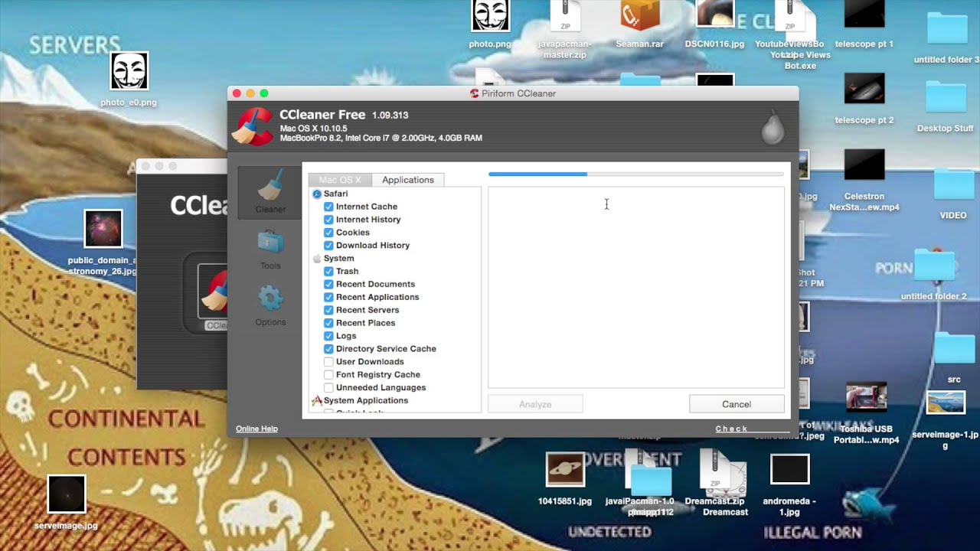Viewport: 980px width, 551px height.
Task: Select untitled folder 2 icon
Action: pos(933,266)
